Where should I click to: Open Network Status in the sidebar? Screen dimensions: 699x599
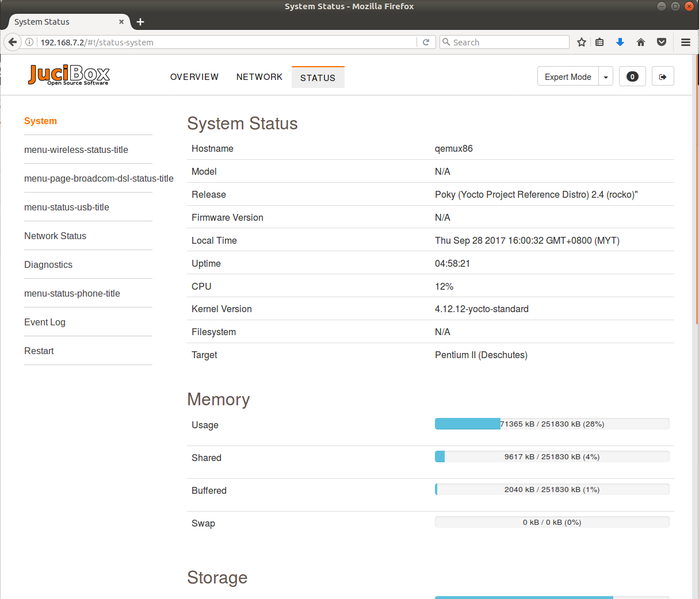[x=55, y=236]
